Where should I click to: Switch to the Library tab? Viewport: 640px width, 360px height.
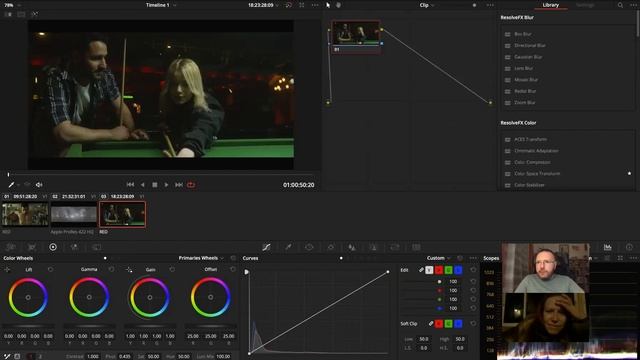pos(551,5)
